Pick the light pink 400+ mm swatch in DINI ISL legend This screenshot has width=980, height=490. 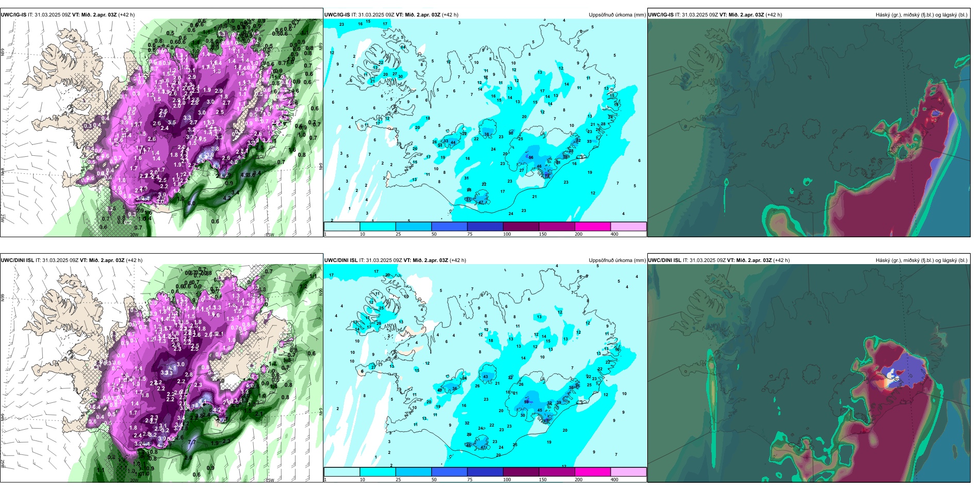click(x=628, y=472)
